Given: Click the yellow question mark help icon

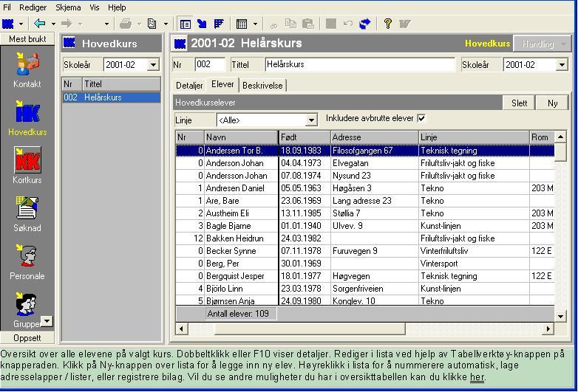Looking at the screenshot, I should [x=387, y=24].
